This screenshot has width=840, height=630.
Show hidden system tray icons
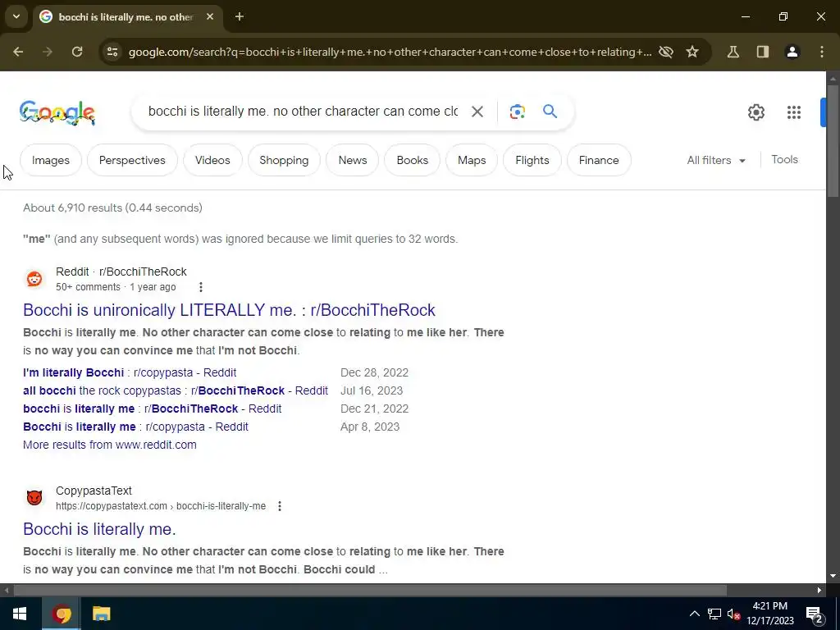(694, 614)
